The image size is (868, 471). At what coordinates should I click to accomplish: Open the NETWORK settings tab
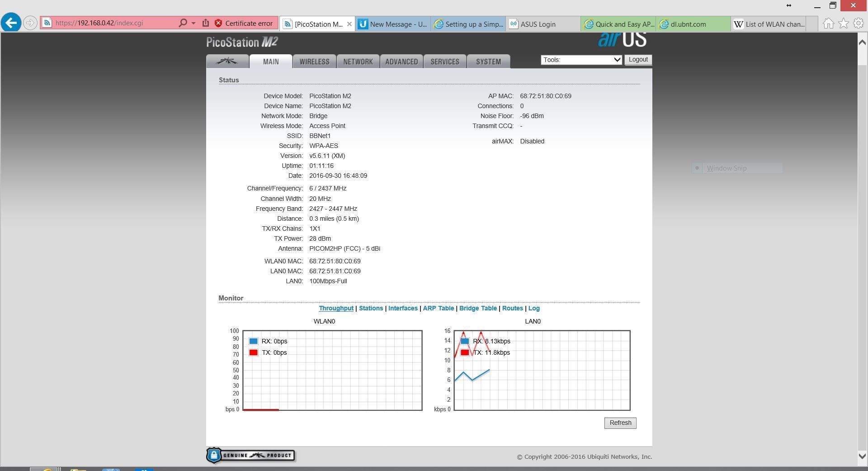coord(358,62)
